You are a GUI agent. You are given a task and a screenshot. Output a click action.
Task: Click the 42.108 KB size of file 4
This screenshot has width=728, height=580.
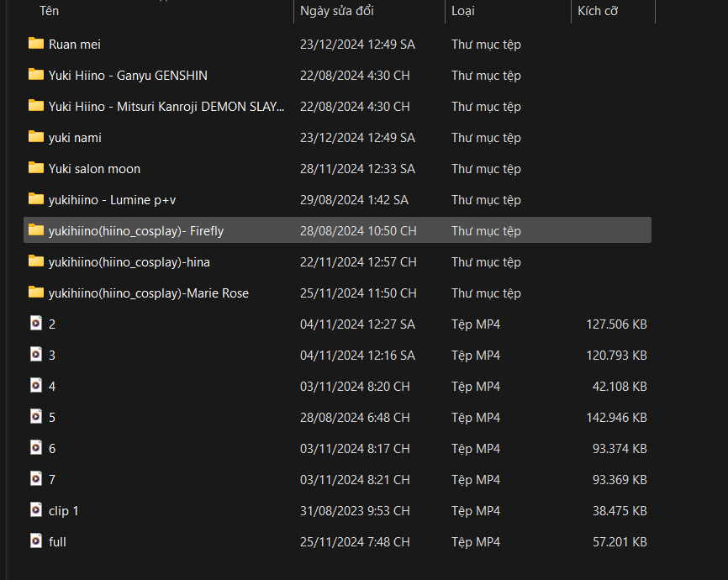pos(619,386)
